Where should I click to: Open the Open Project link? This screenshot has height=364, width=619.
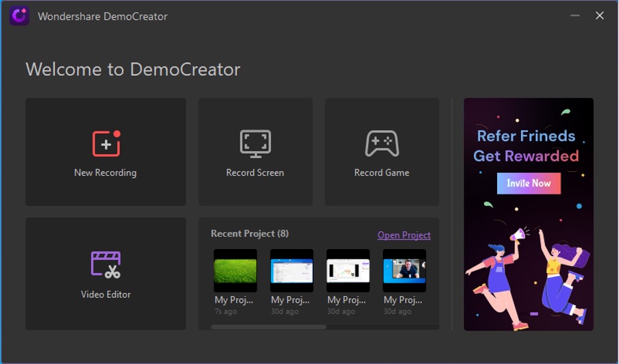(404, 235)
